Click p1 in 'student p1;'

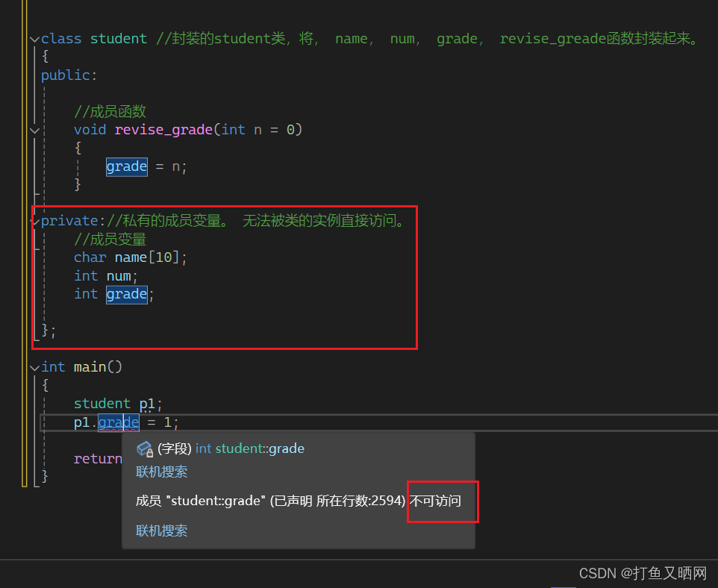coord(147,404)
